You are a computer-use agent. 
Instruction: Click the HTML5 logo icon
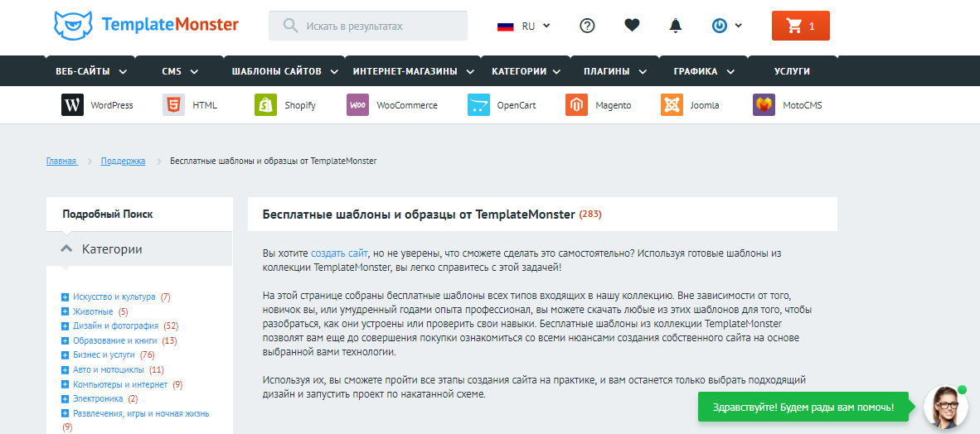(174, 105)
